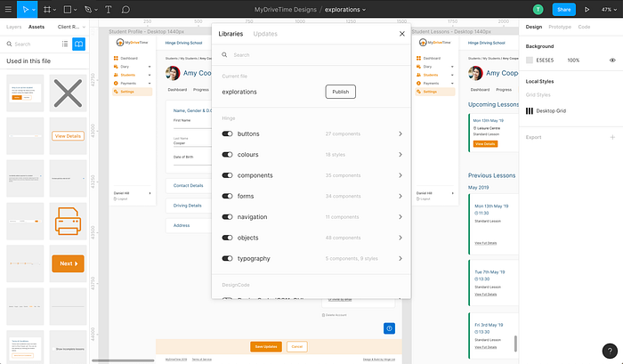Click the green user avatar T

coord(538,10)
